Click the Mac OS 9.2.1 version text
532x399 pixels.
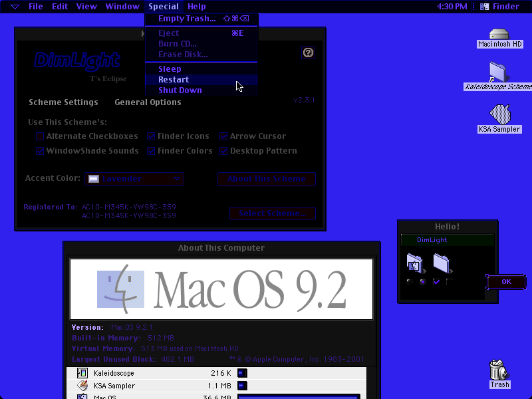point(132,327)
